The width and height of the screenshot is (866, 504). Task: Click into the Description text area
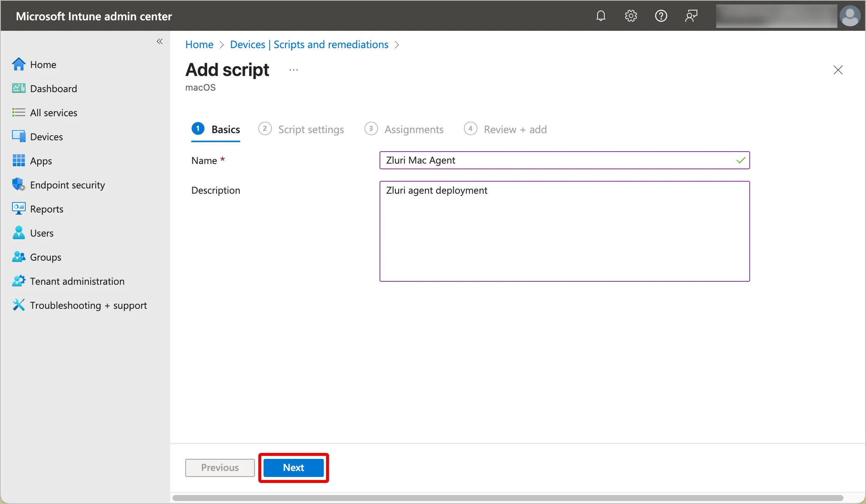click(565, 231)
